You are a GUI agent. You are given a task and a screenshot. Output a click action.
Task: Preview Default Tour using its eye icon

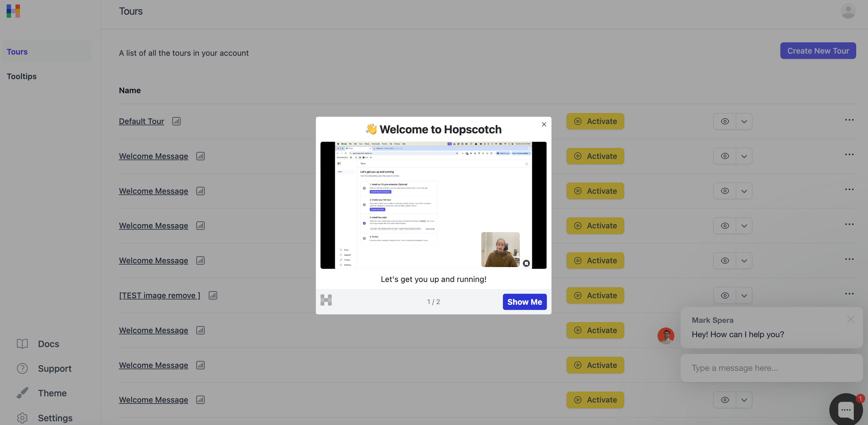(725, 121)
